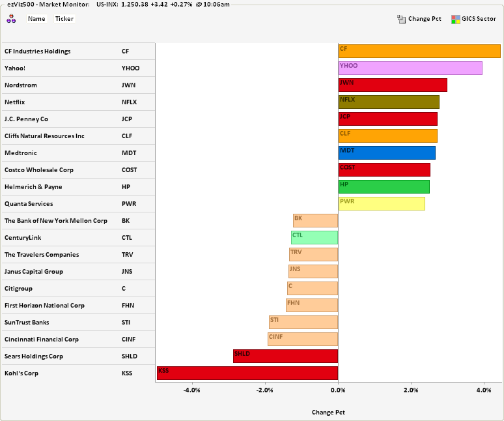Click First Horizon National Corp name
Image resolution: width=504 pixels, height=421 pixels.
[44, 305]
